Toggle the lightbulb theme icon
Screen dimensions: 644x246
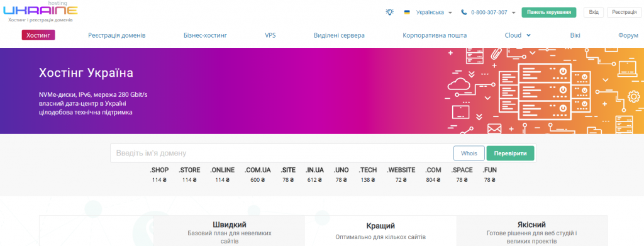(x=389, y=13)
